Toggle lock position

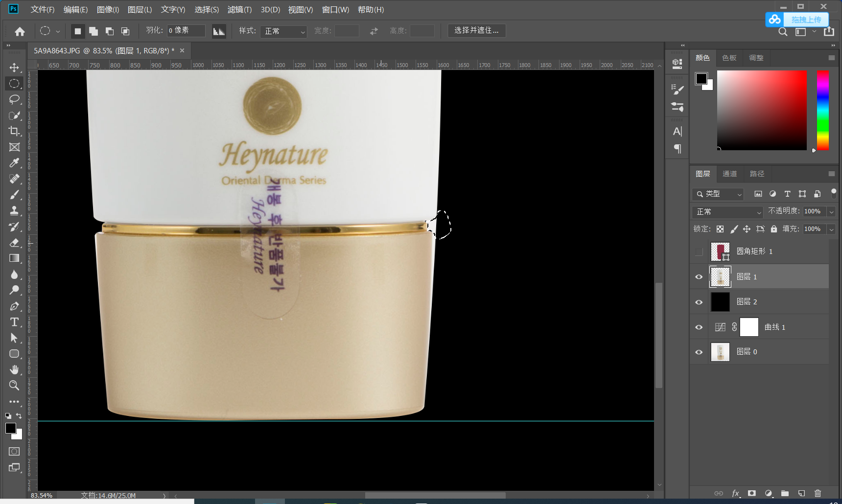[747, 229]
